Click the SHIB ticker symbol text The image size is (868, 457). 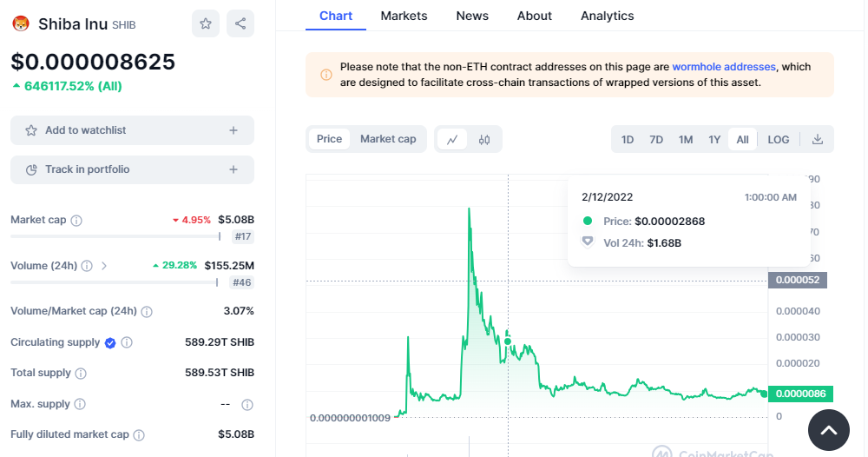click(124, 25)
